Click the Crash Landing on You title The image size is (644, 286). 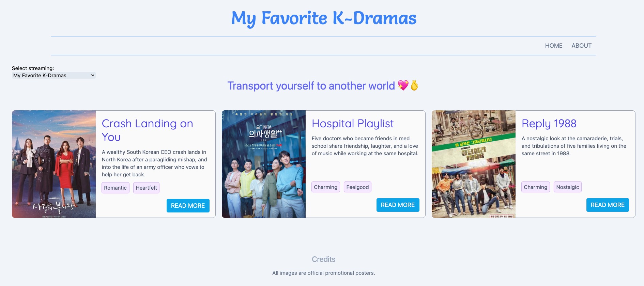pos(147,130)
